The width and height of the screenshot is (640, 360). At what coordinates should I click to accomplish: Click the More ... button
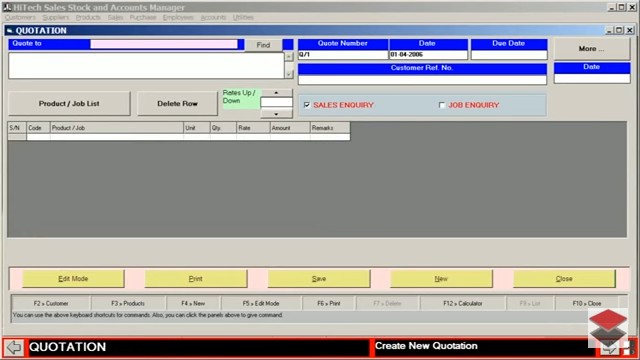[x=591, y=49]
